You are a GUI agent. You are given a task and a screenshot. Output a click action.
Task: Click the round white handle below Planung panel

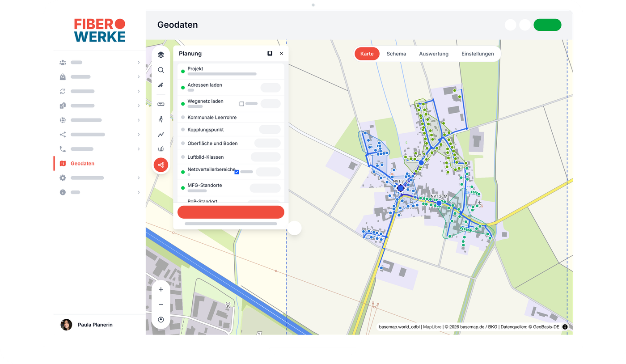coord(295,228)
